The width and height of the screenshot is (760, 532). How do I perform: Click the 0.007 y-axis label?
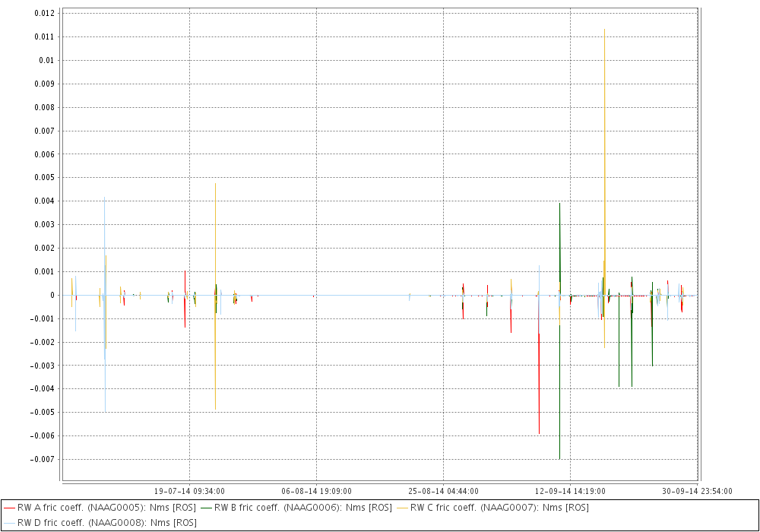45,131
